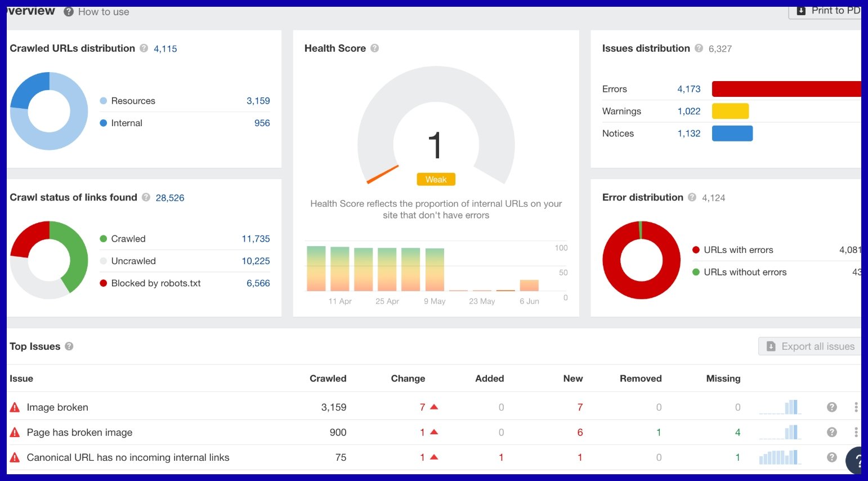Click help icon next to Health Score

(x=375, y=48)
